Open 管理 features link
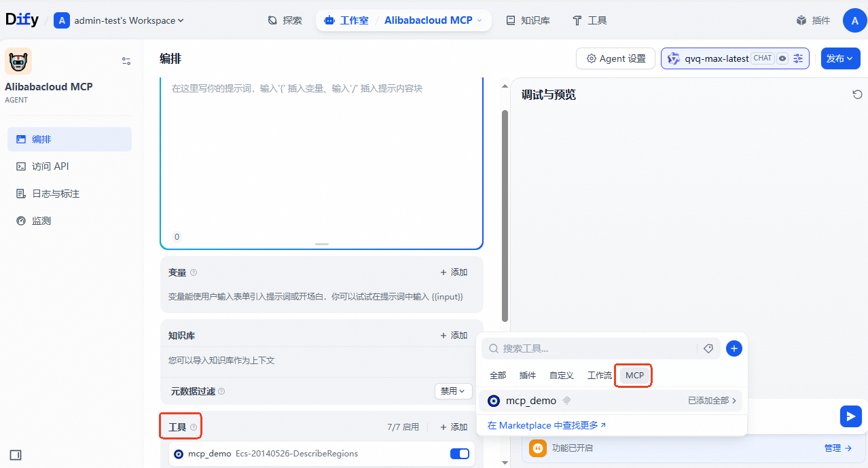Screen dimensions: 868x468 pyautogui.click(x=837, y=448)
